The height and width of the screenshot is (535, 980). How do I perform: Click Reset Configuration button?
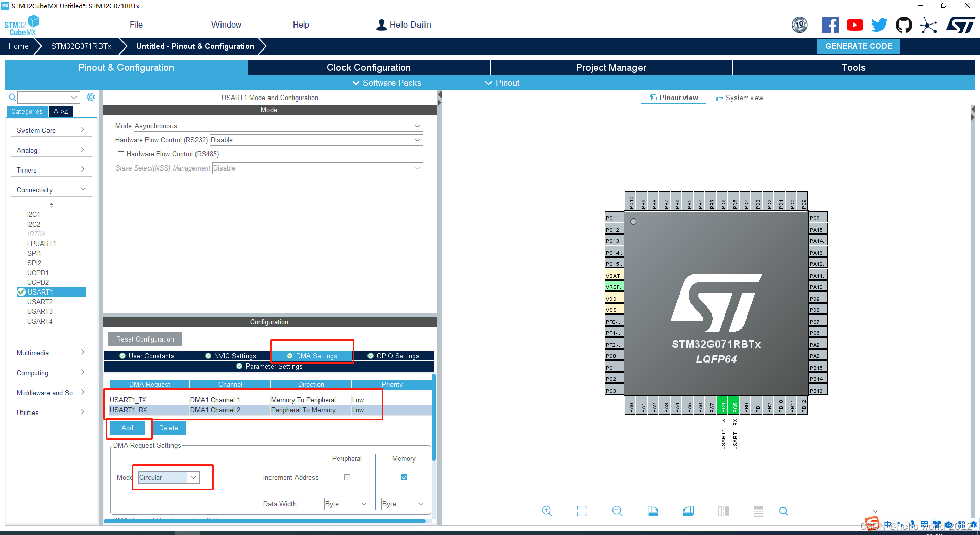tap(145, 339)
